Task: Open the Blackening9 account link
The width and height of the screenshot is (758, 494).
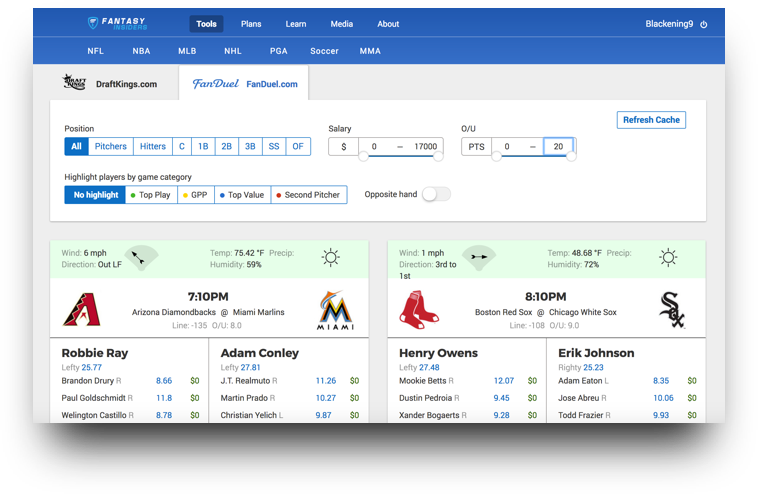Action: 669,24
